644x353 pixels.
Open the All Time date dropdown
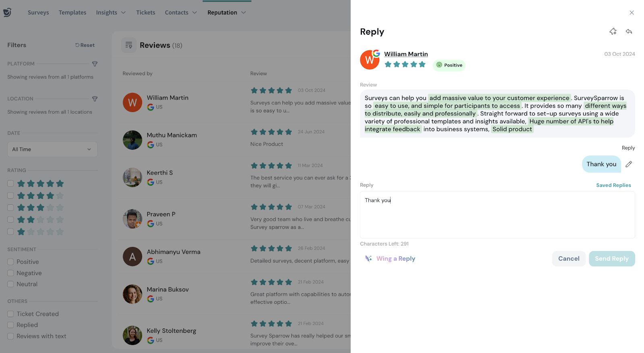coord(52,150)
